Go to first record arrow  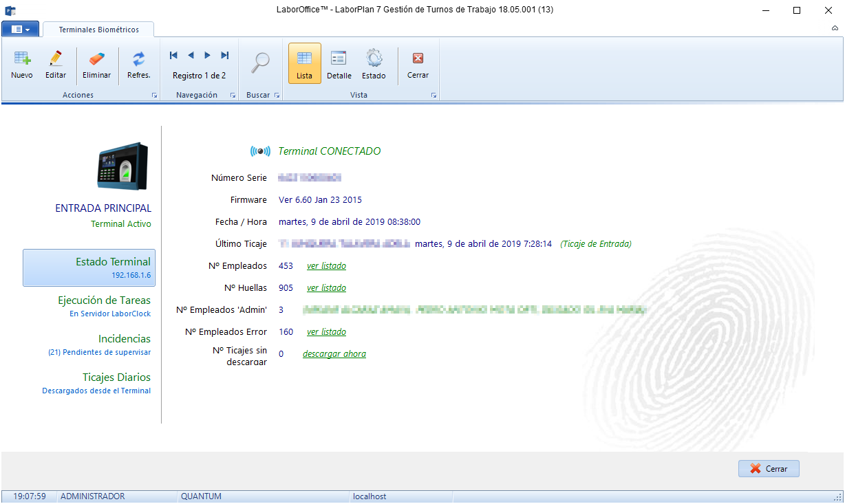173,55
